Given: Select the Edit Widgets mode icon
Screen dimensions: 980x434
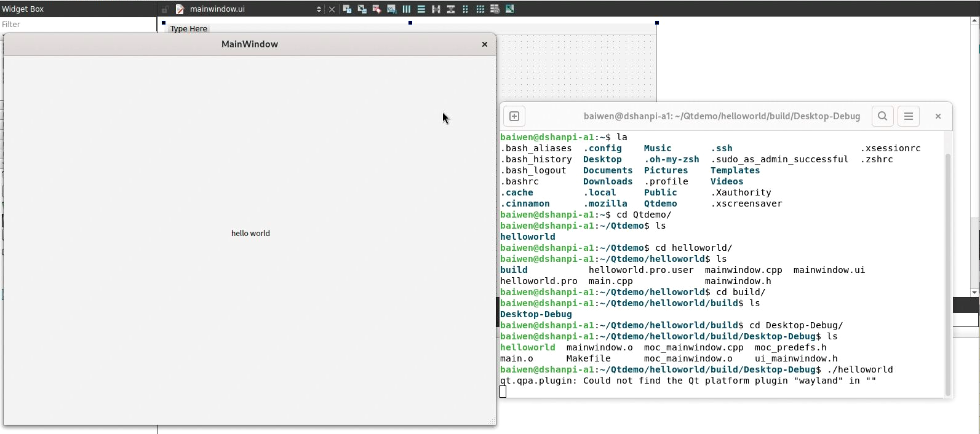Looking at the screenshot, I should click(x=347, y=9).
